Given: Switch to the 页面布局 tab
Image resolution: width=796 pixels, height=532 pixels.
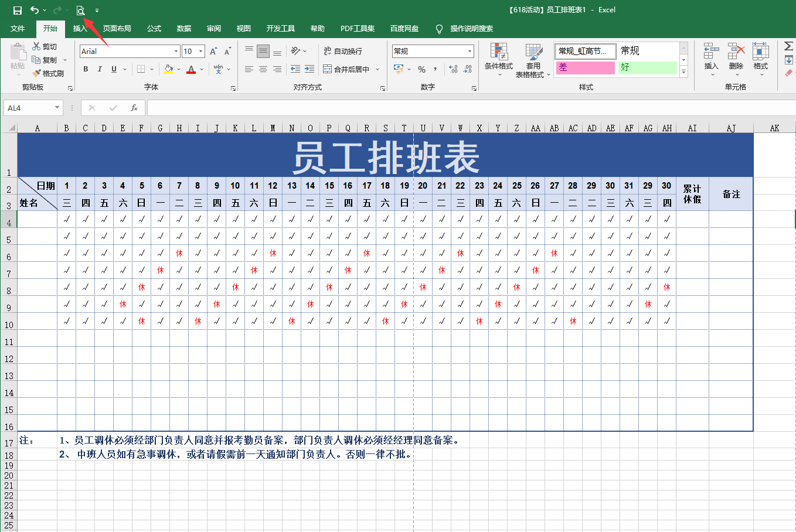Looking at the screenshot, I should coord(117,29).
